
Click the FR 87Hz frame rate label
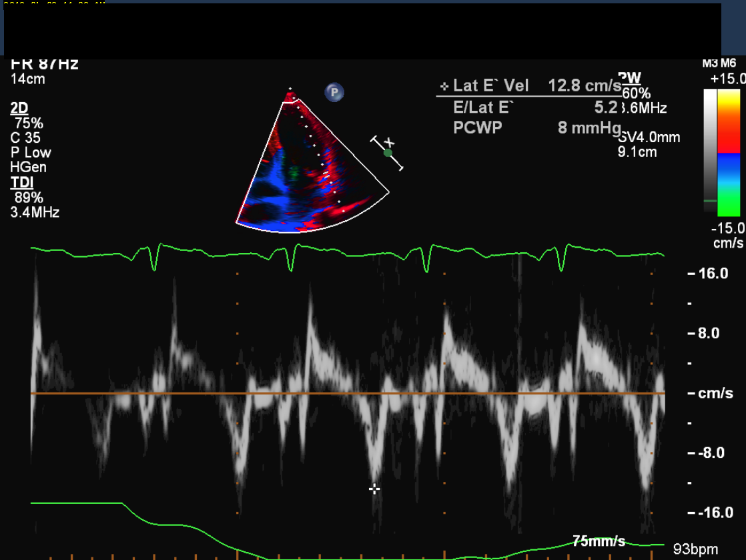coord(45,65)
